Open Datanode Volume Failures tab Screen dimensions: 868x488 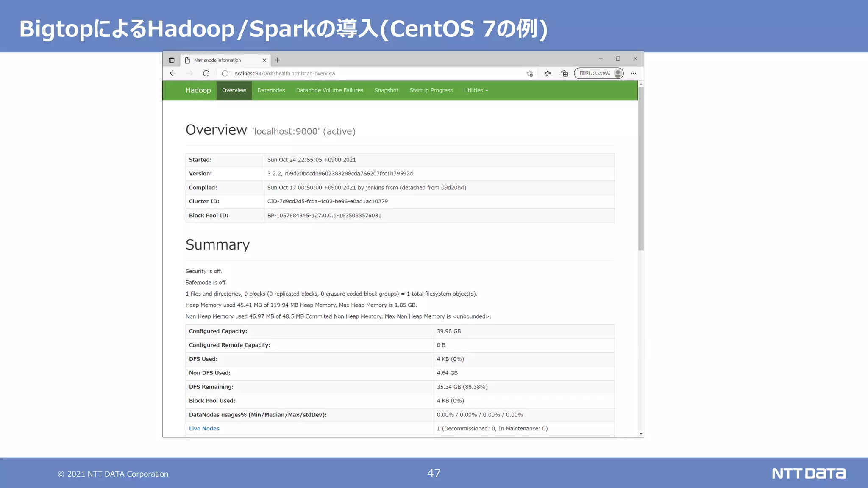coord(329,90)
